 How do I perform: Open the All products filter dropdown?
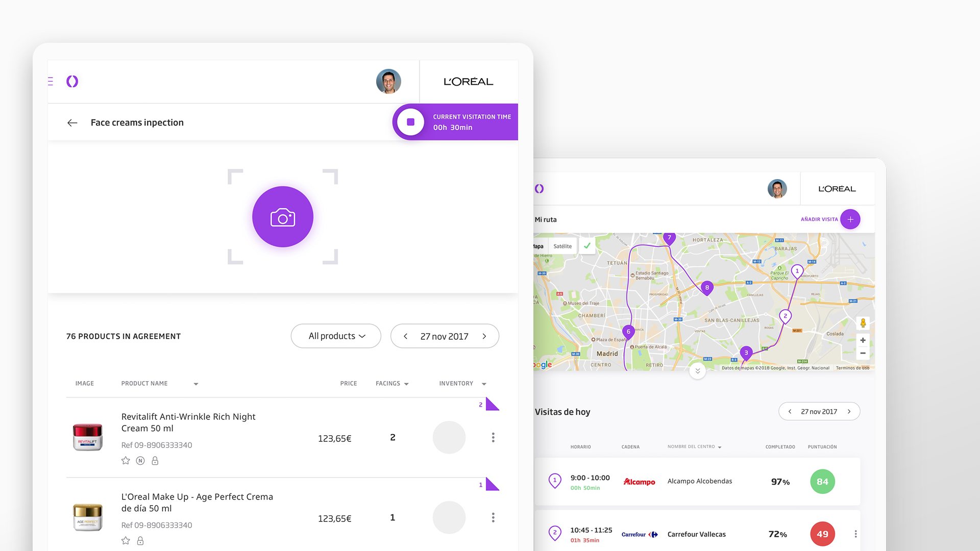point(336,336)
